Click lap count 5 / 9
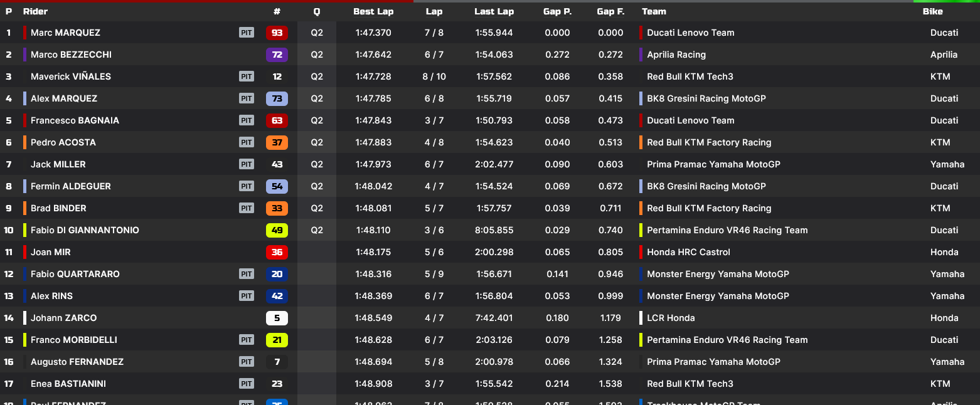Image resolution: width=980 pixels, height=405 pixels. [x=434, y=274]
